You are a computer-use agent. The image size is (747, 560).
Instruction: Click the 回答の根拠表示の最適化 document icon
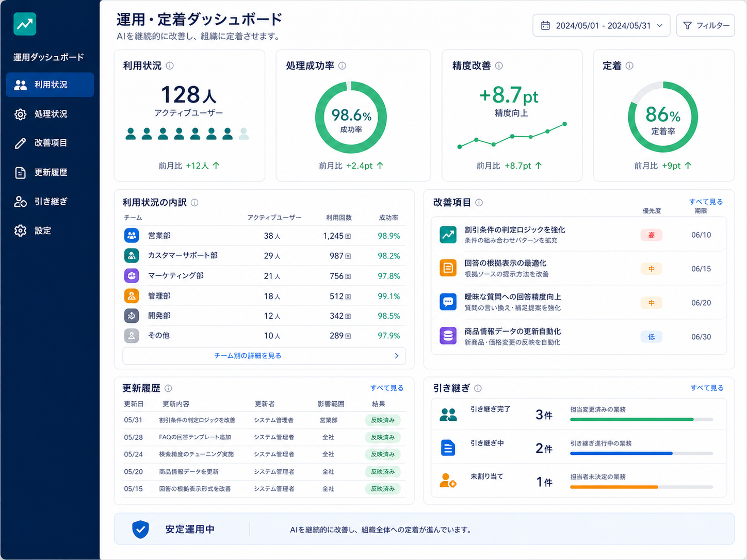[448, 268]
